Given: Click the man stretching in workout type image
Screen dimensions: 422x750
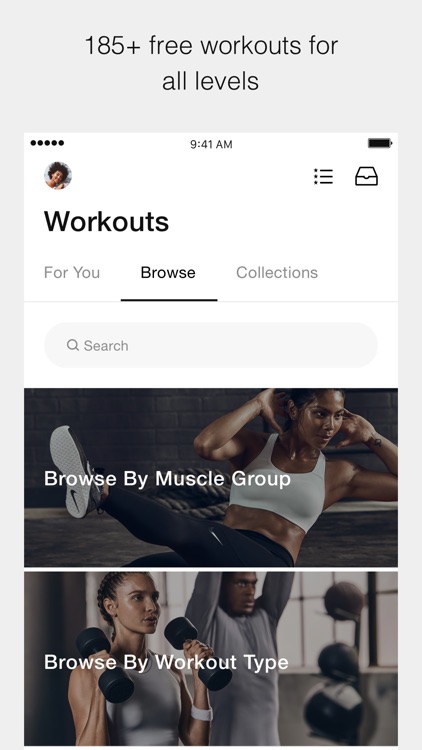Looking at the screenshot, I should click(239, 659).
